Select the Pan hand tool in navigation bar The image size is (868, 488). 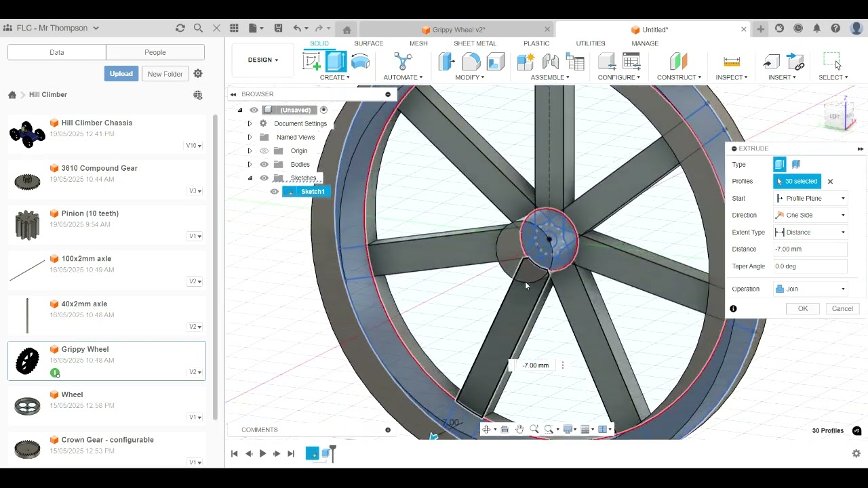[x=519, y=429]
